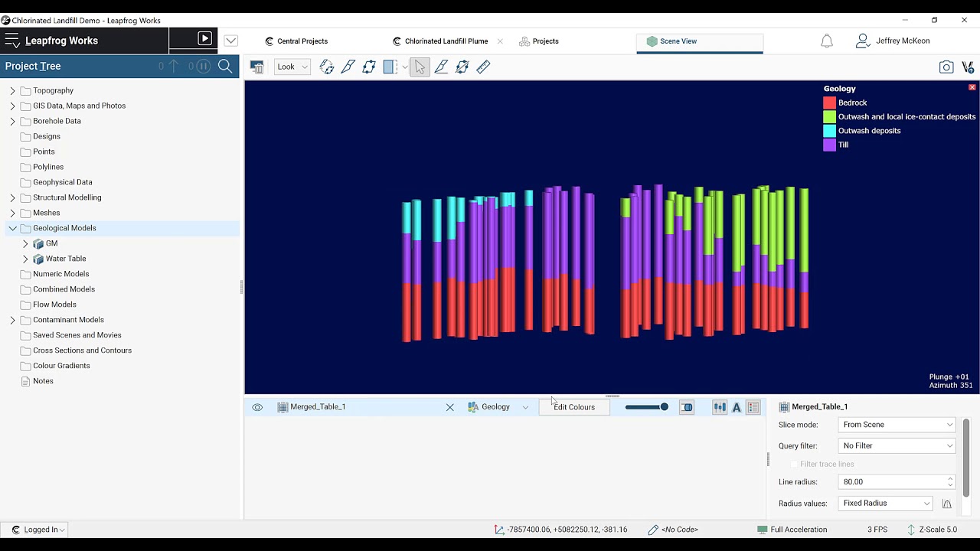Open the dropdown next to the play button
This screenshot has height=551, width=980.
(x=230, y=41)
